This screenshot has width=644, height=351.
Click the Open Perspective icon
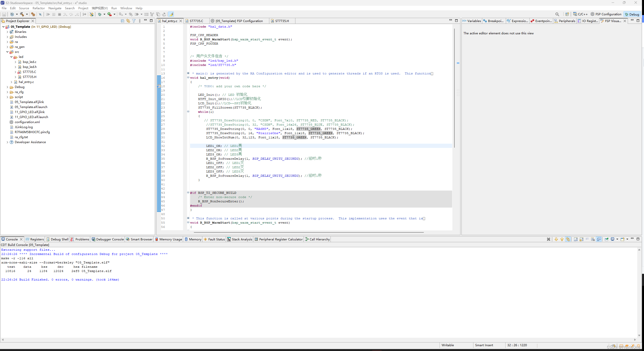(x=567, y=14)
